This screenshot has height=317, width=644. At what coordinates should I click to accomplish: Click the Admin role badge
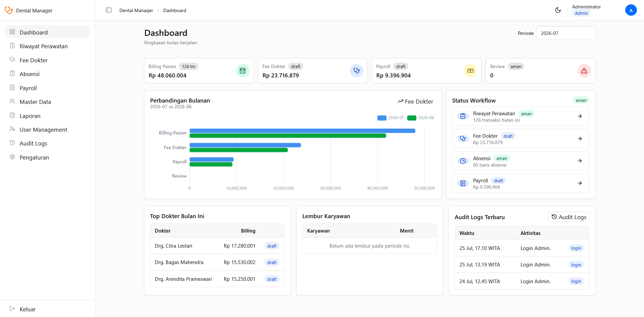point(581,13)
